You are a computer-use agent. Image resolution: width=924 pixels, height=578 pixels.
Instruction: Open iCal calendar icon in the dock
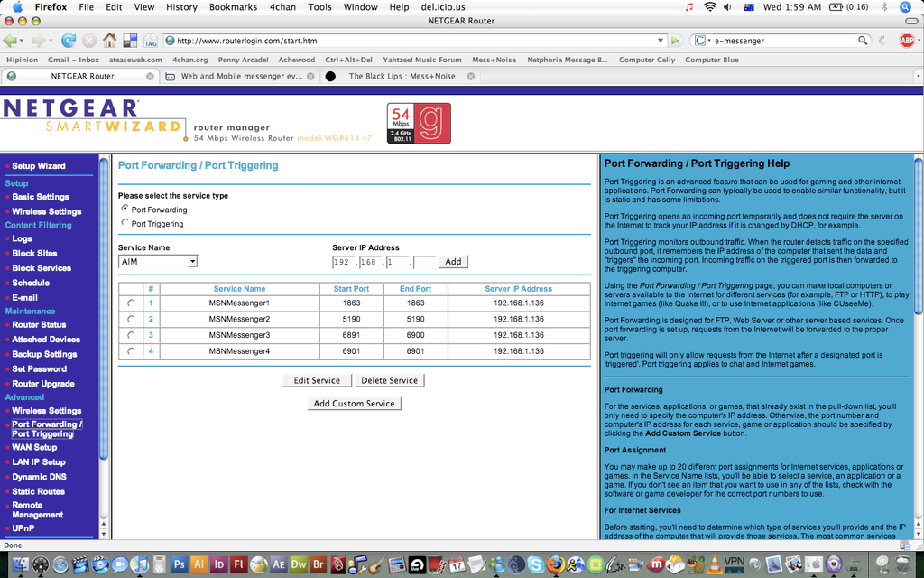(x=457, y=564)
